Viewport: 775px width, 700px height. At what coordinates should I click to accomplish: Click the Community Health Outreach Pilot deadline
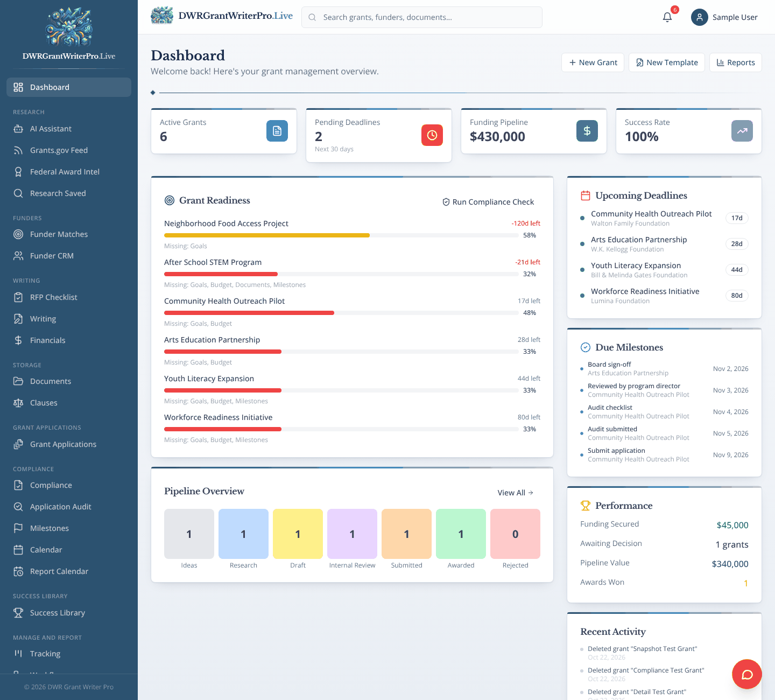pos(664,218)
